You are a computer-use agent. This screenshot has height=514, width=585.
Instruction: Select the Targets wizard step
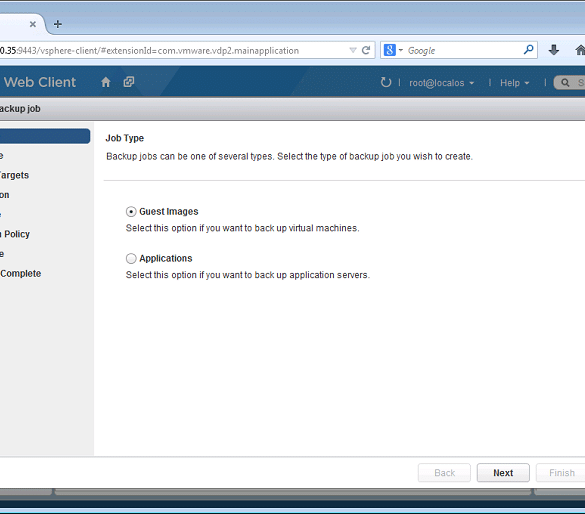tap(14, 175)
